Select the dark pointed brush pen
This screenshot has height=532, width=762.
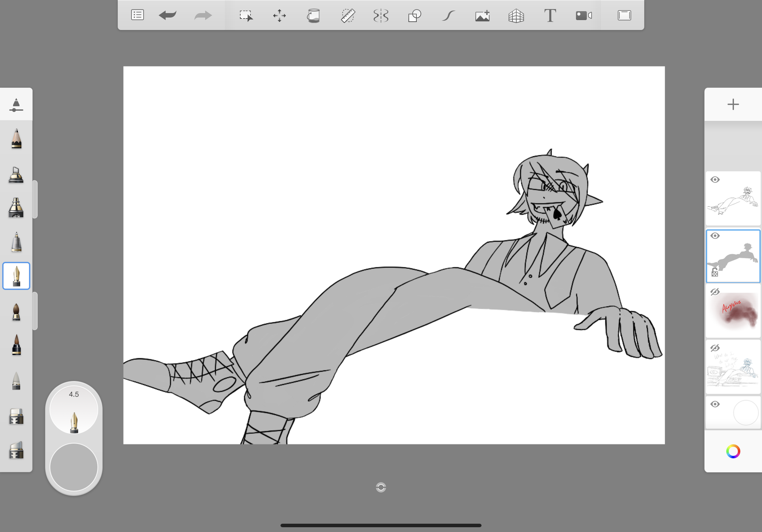16,344
